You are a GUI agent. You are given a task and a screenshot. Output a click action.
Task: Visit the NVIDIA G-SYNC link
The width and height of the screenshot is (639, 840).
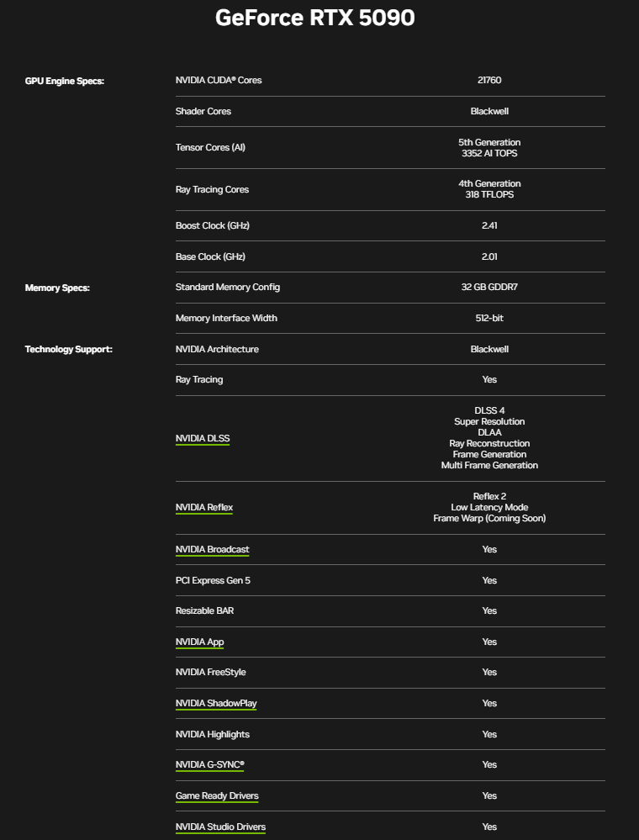point(209,764)
